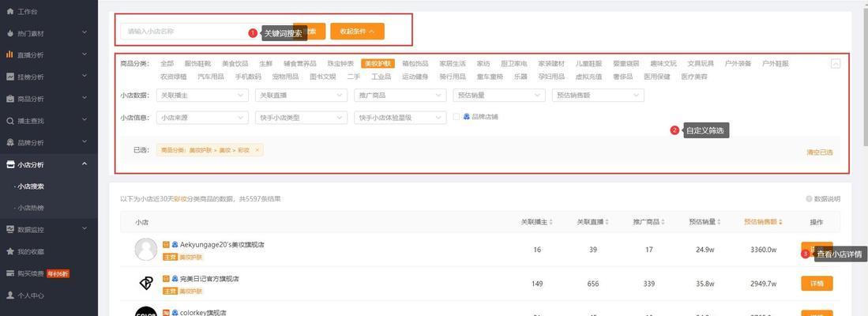Expand 挂榜分析 sidebar chevron
Image resolution: width=868 pixels, height=316 pixels.
[85, 77]
